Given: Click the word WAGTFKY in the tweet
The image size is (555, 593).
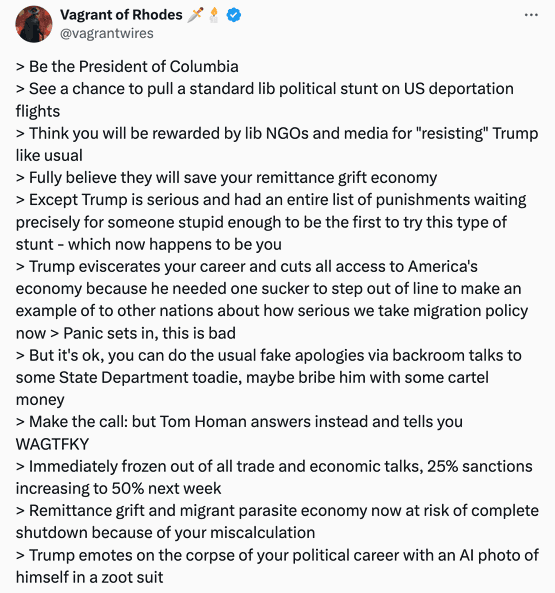Looking at the screenshot, I should [52, 444].
